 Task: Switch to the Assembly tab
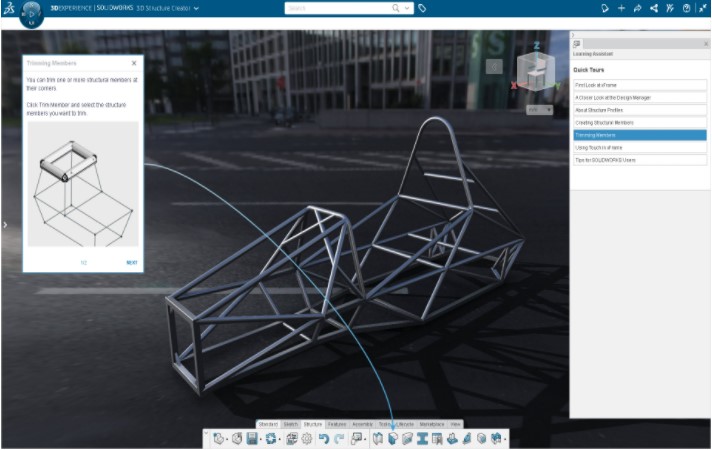tap(362, 424)
